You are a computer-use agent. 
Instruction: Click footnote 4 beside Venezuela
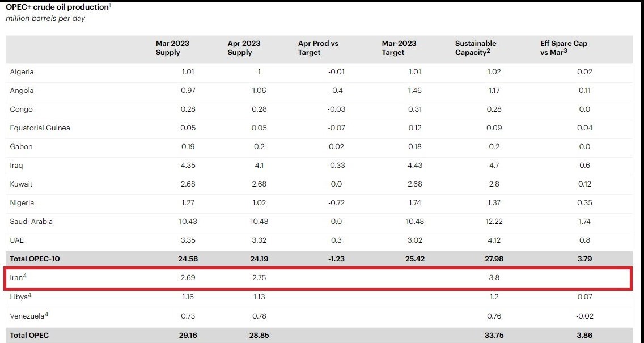[46, 315]
